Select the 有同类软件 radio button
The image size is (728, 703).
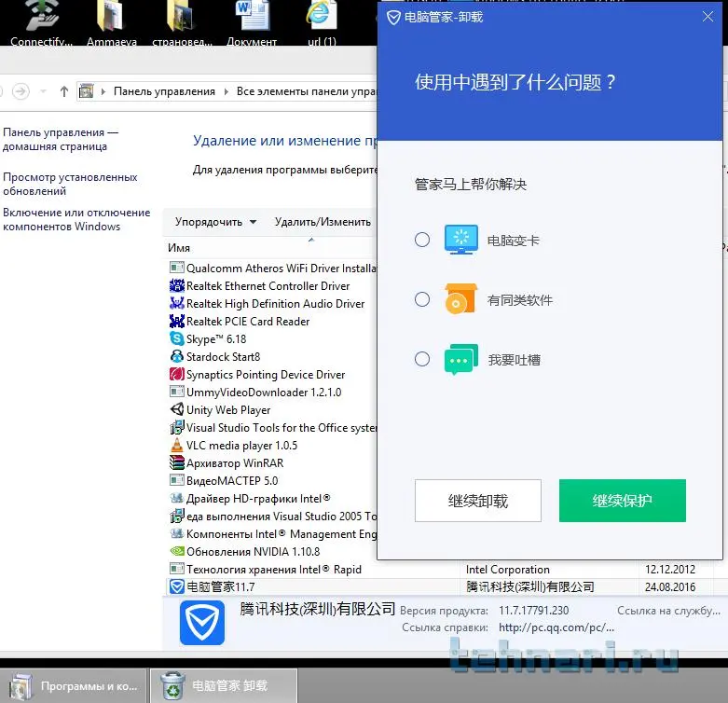[422, 299]
